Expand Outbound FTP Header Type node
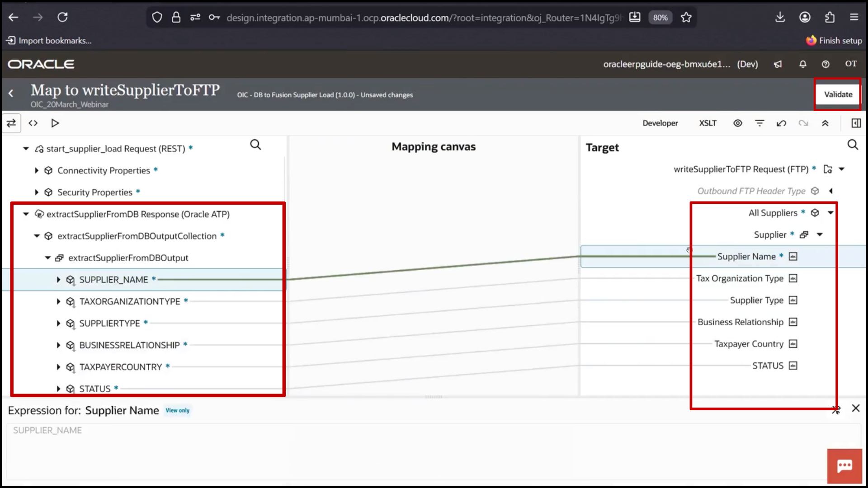868x488 pixels. (x=831, y=191)
